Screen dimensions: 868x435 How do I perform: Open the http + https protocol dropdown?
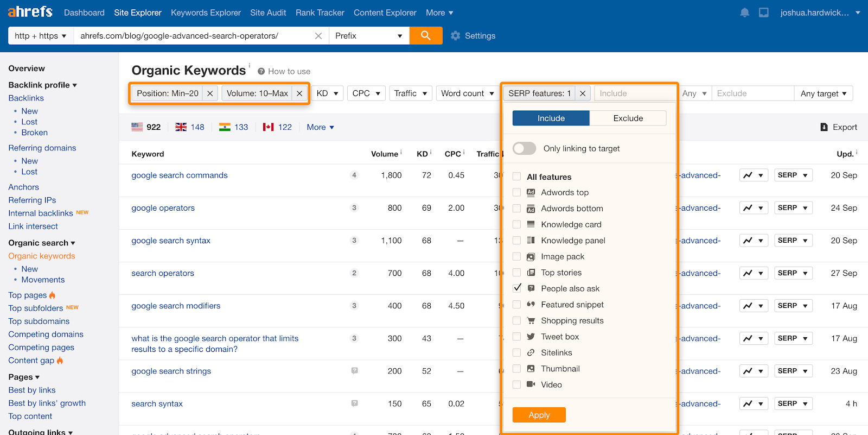point(41,36)
